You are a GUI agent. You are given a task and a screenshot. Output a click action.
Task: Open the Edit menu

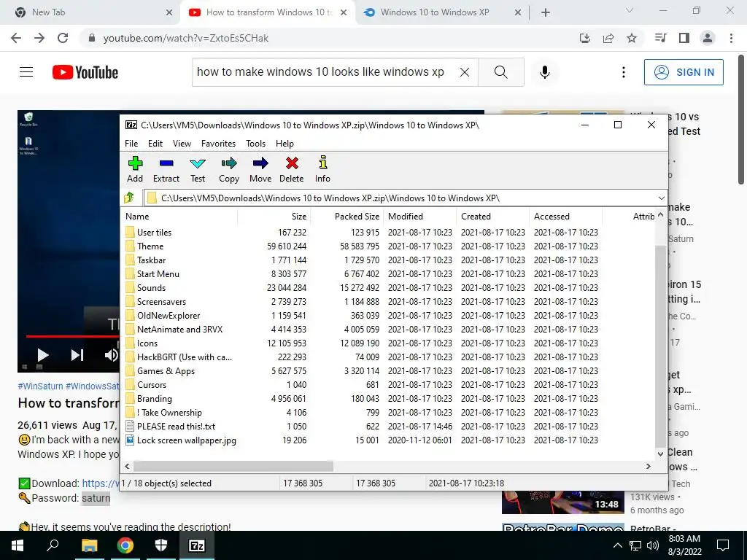tap(155, 144)
